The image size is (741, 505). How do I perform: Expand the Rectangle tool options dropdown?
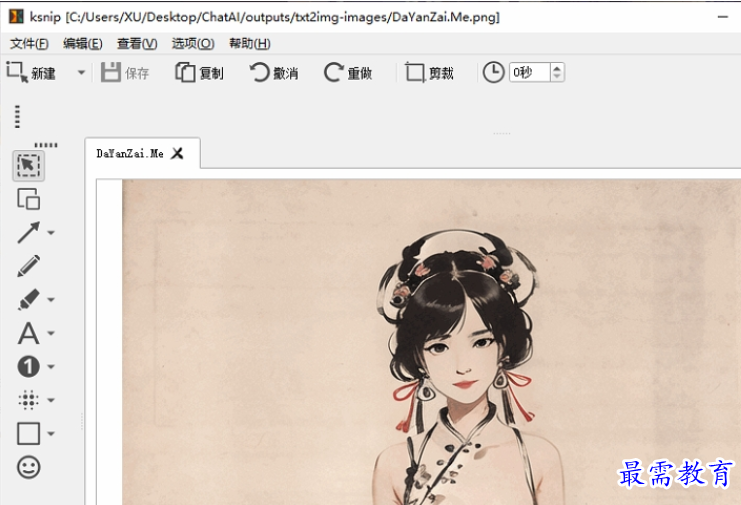click(51, 434)
